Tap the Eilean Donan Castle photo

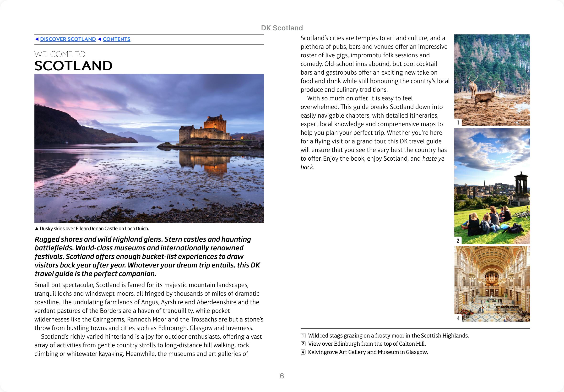[x=149, y=148]
